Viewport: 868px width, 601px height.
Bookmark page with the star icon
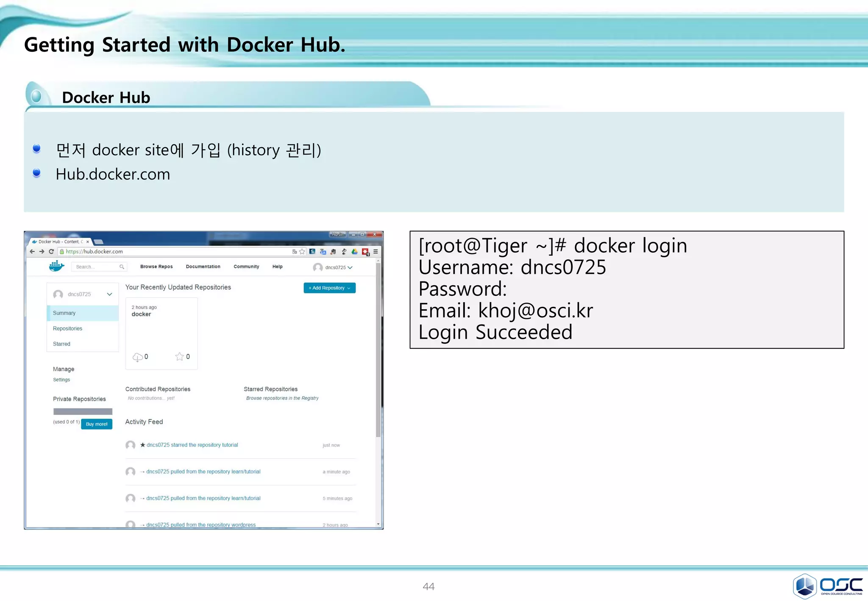tap(302, 251)
